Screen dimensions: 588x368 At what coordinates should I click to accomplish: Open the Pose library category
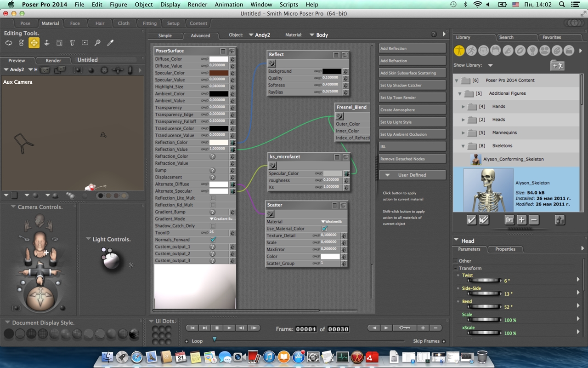[471, 50]
